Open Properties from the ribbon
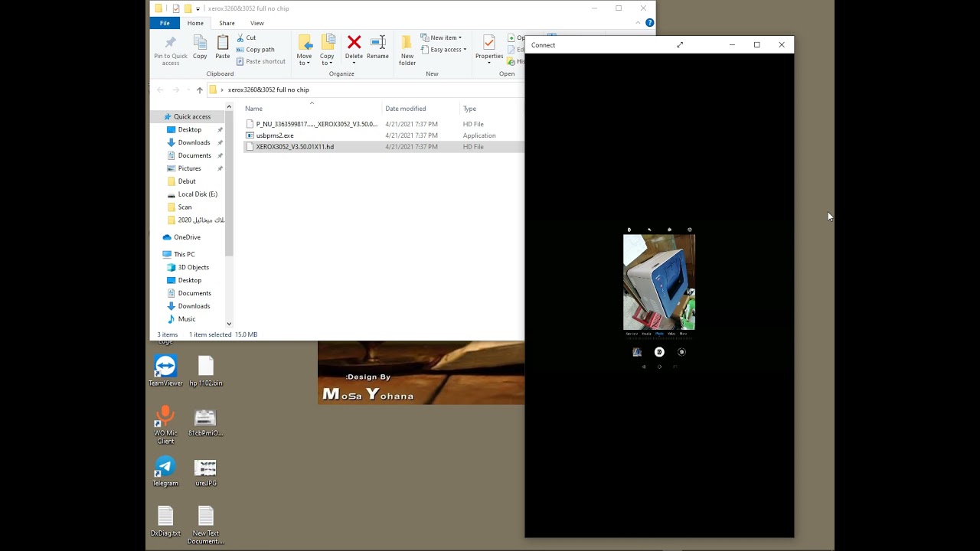The height and width of the screenshot is (551, 980). (x=489, y=50)
